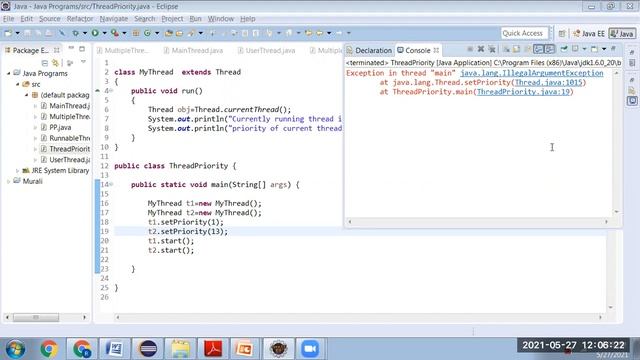
Task: Switch to the Declaration tab
Action: click(x=369, y=50)
